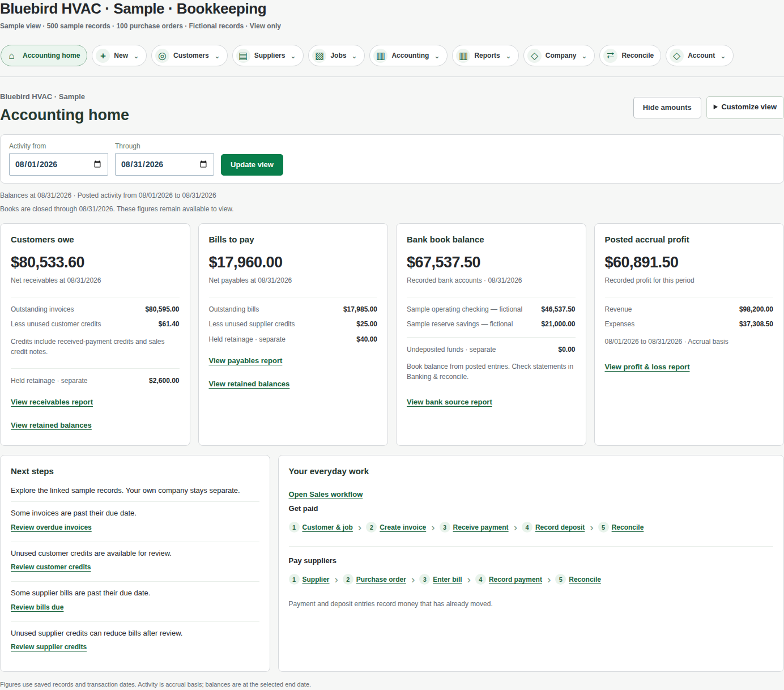The image size is (784, 690).
Task: Click the Jobs hatched icon
Action: pos(319,56)
